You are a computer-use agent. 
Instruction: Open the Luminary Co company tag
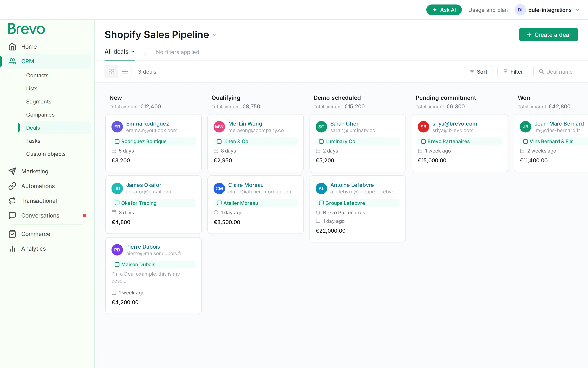tap(357, 141)
